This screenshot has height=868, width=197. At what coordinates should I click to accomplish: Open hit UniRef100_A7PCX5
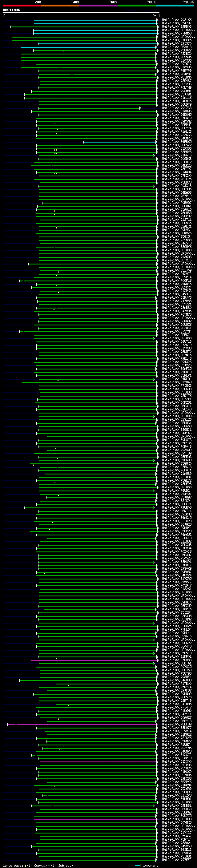(176, 40)
